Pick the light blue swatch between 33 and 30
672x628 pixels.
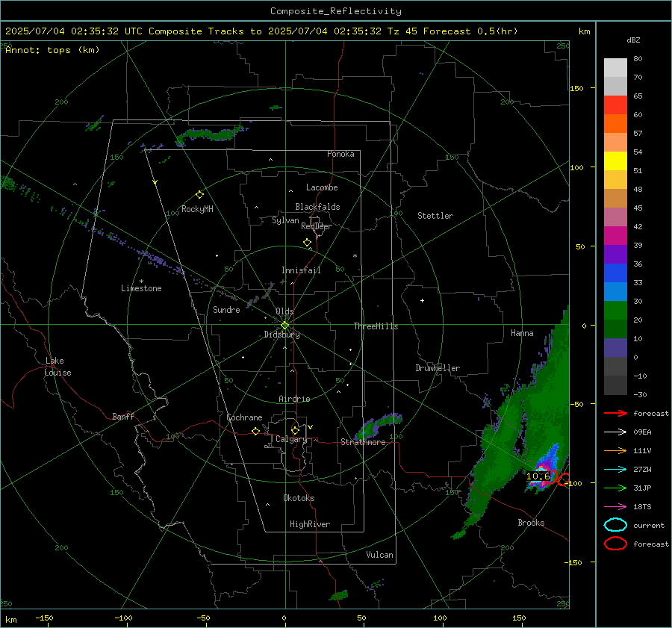pyautogui.click(x=615, y=292)
